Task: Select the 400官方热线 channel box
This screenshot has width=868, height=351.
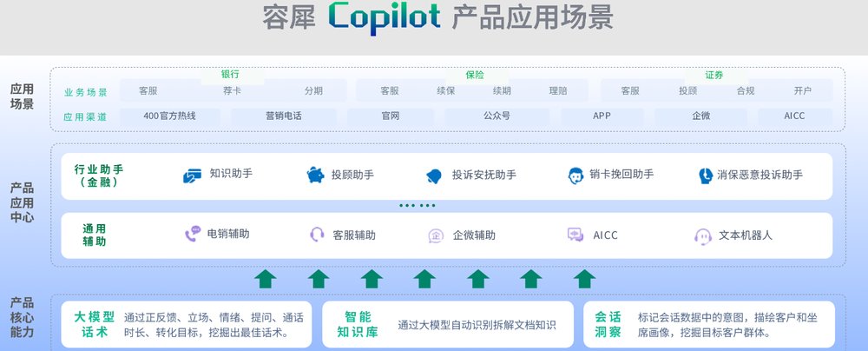Action: pos(170,116)
